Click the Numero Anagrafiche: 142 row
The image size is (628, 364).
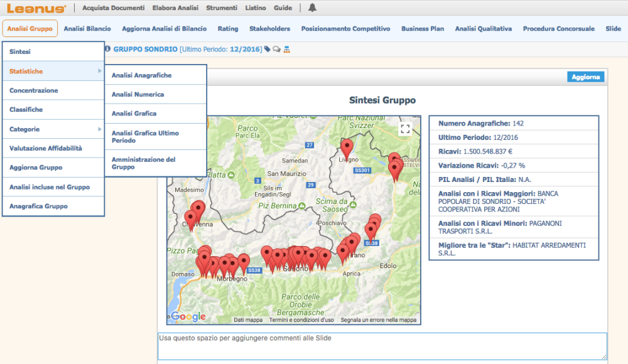pos(514,124)
